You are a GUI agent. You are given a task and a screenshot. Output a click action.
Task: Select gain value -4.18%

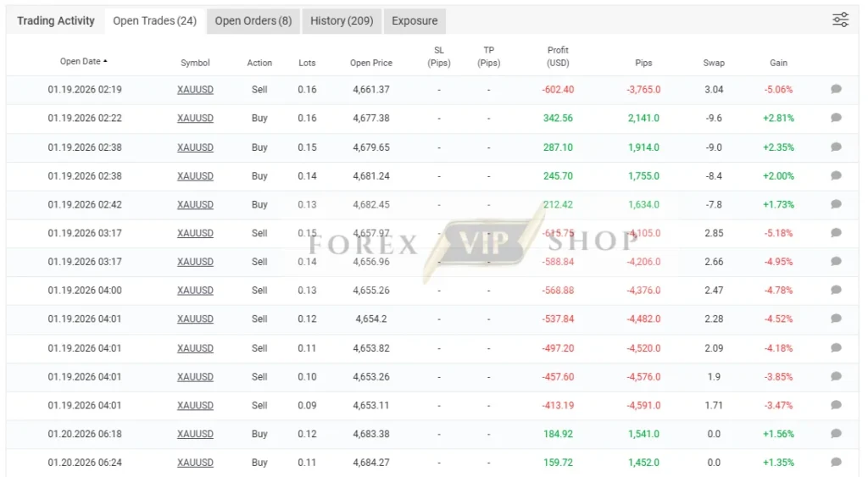click(x=778, y=348)
